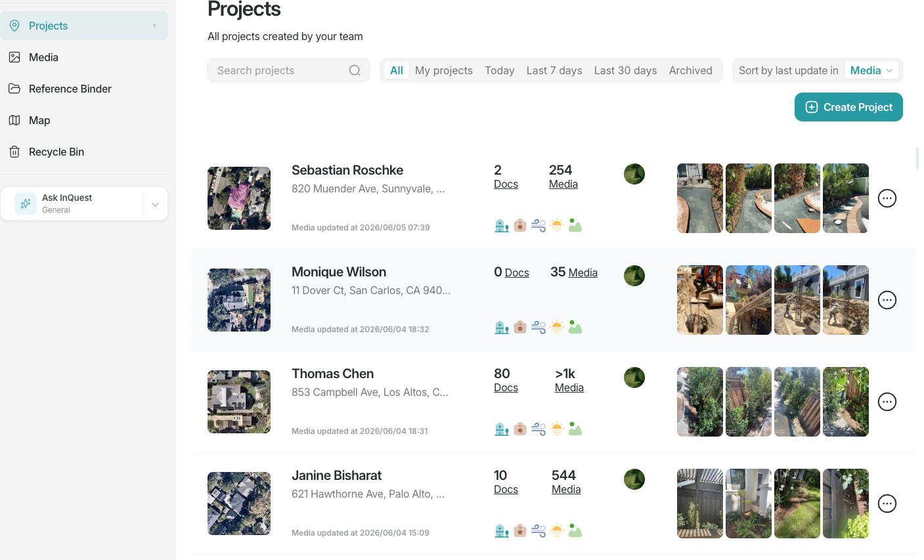Screen dimensions: 924x560
Task: Click the Reference Binder folder icon
Action: point(14,89)
